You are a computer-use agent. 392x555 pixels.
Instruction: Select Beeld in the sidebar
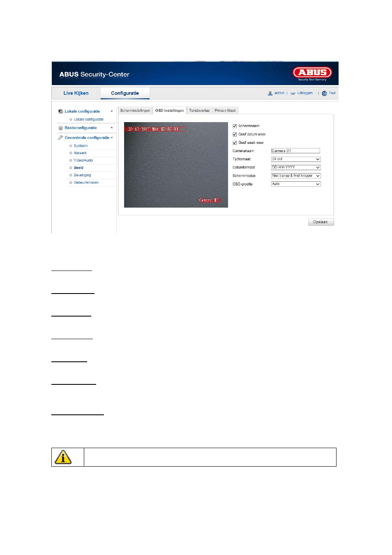(78, 168)
